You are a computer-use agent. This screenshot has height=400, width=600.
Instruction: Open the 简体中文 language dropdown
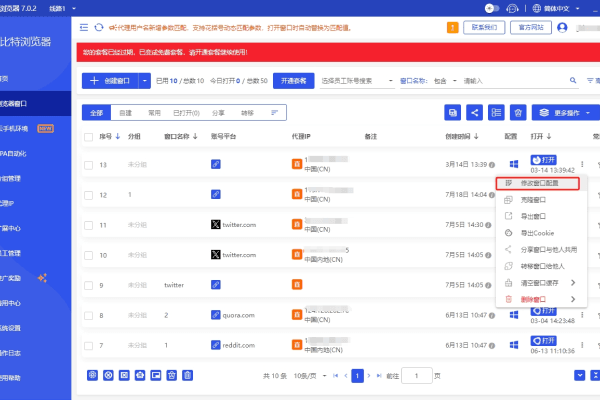pos(556,8)
